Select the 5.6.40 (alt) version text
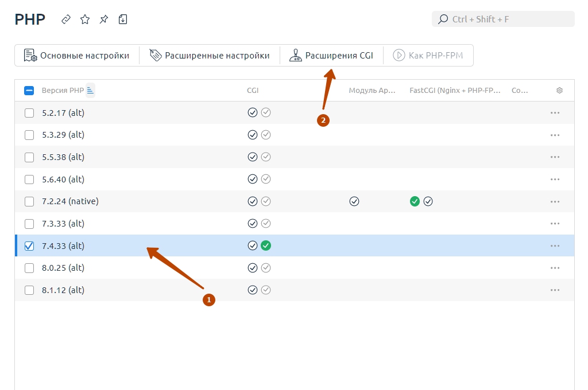588x390 pixels. point(63,180)
